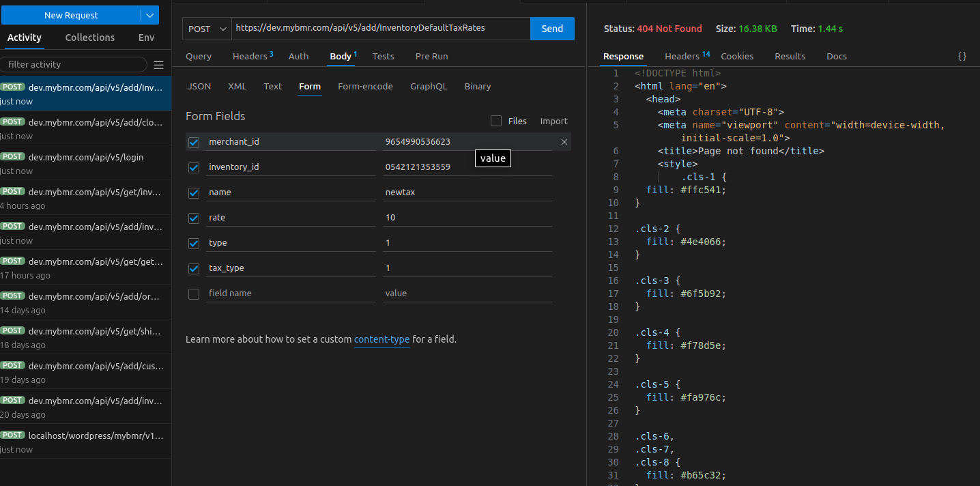980x486 pixels.
Task: Click the filter activity search box
Action: coord(74,64)
